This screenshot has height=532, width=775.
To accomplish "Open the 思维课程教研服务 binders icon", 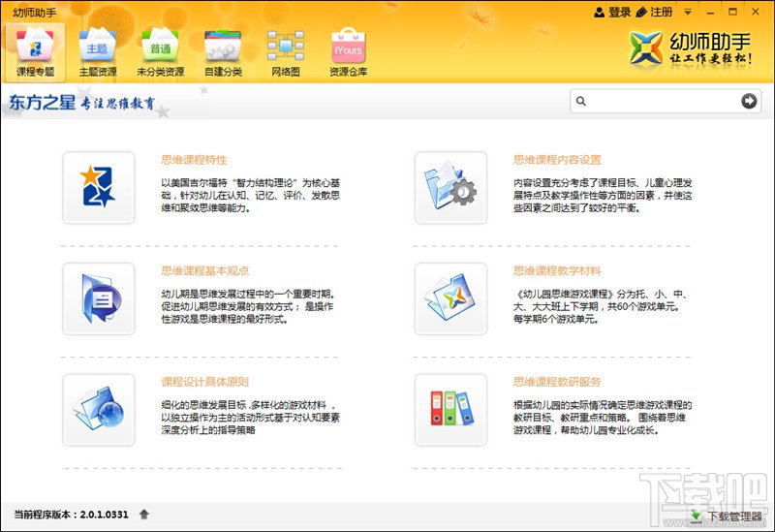I will tap(450, 410).
